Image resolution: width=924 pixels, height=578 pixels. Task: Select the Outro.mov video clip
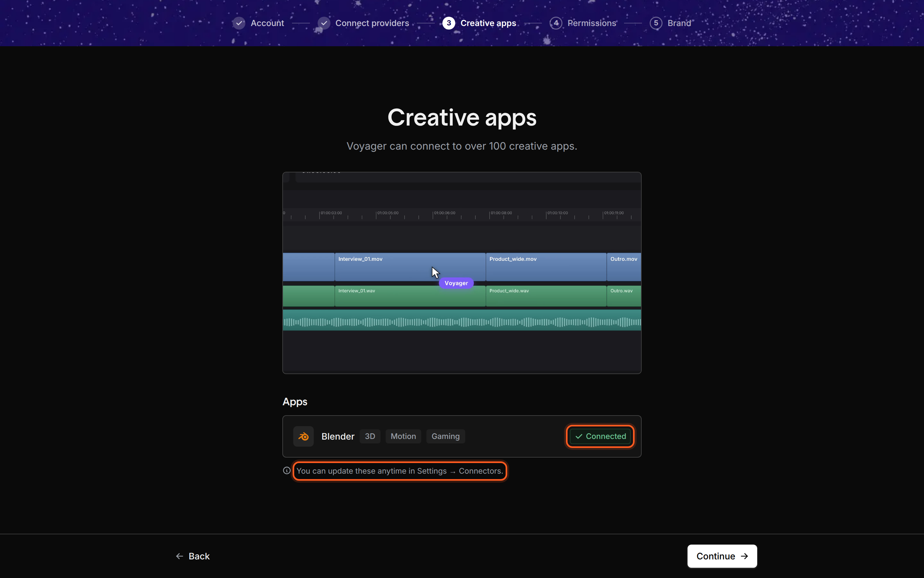point(624,267)
